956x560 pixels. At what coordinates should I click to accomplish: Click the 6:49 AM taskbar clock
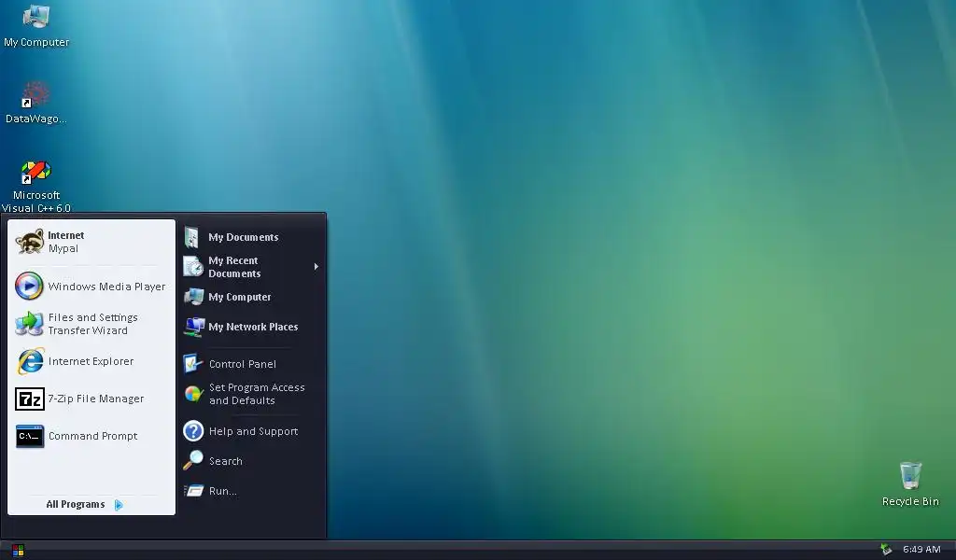(921, 550)
